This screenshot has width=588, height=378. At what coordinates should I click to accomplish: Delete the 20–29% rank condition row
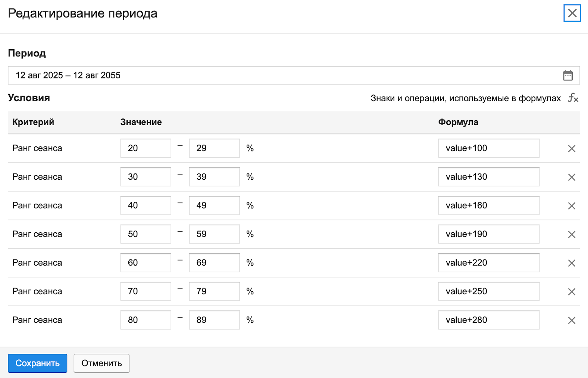click(571, 149)
